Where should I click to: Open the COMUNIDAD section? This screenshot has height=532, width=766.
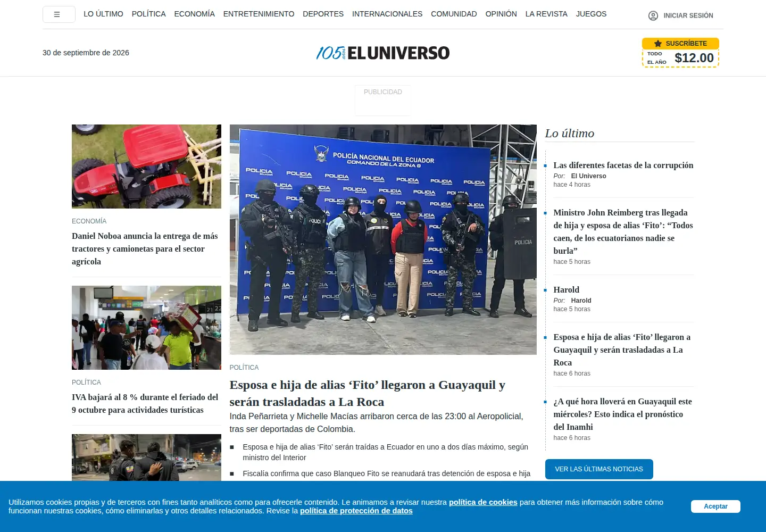(x=454, y=14)
